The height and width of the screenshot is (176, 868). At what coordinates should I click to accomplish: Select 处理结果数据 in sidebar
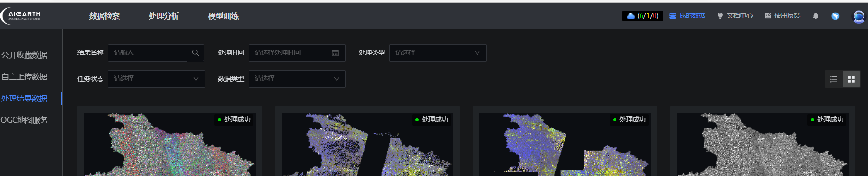[x=24, y=99]
